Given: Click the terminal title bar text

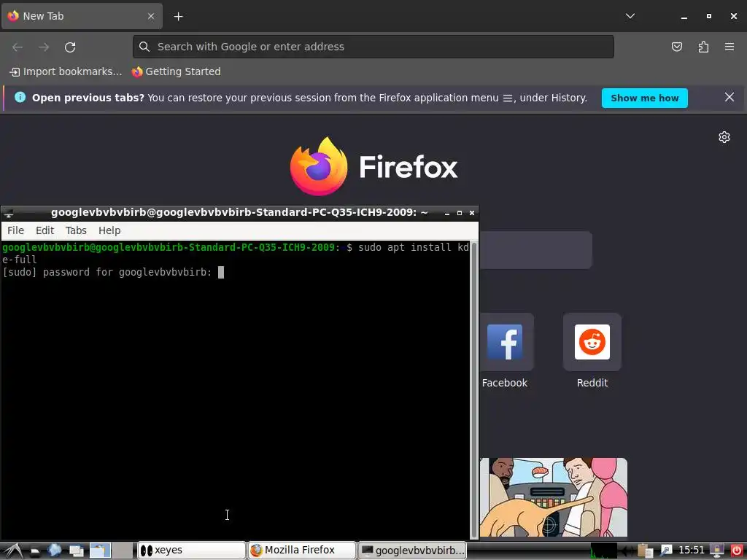Looking at the screenshot, I should coord(239,212).
